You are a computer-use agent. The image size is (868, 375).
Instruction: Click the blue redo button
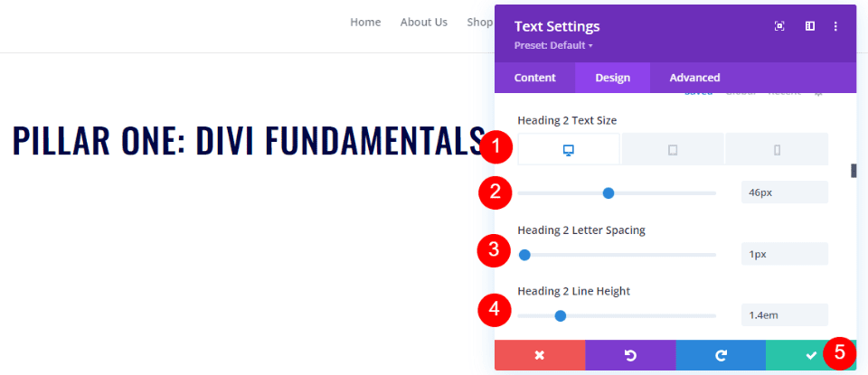(x=721, y=355)
